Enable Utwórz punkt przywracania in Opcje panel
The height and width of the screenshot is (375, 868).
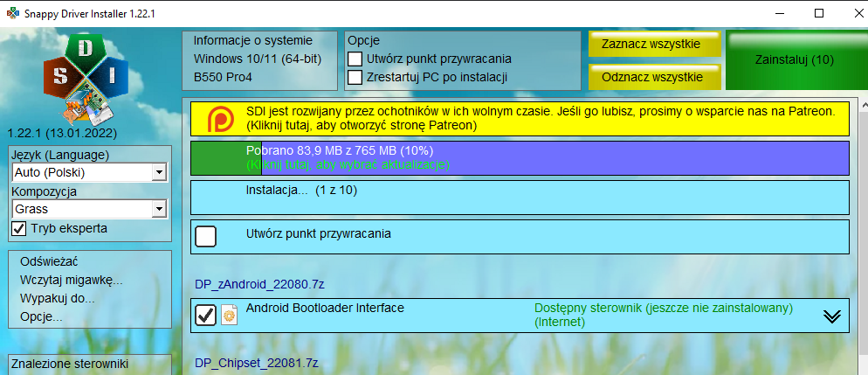[355, 59]
